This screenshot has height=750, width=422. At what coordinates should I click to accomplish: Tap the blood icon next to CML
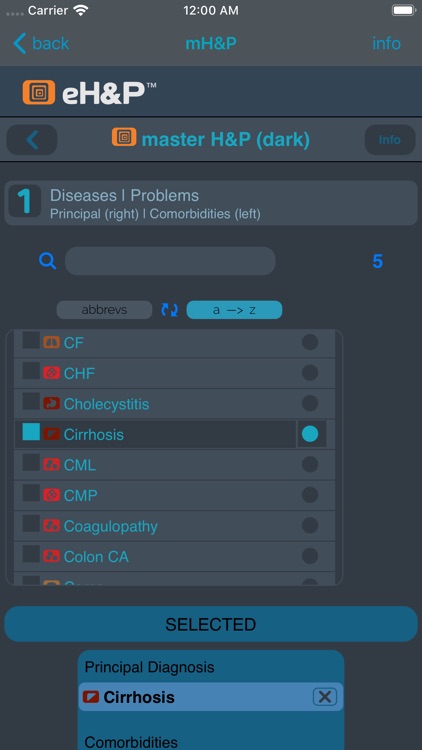coord(51,464)
